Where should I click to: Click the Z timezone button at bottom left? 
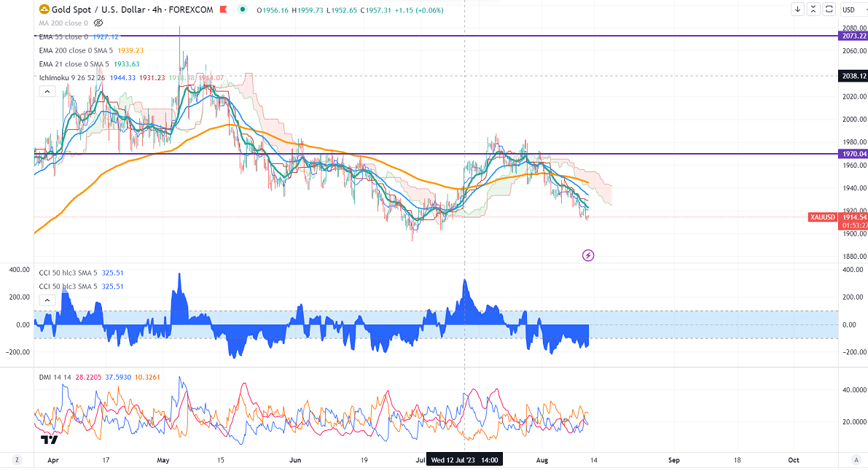click(x=16, y=460)
